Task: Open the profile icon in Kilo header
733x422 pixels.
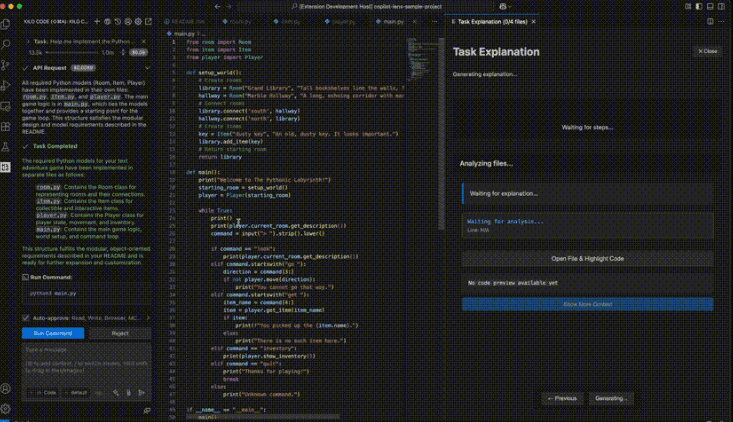Action: [x=128, y=21]
